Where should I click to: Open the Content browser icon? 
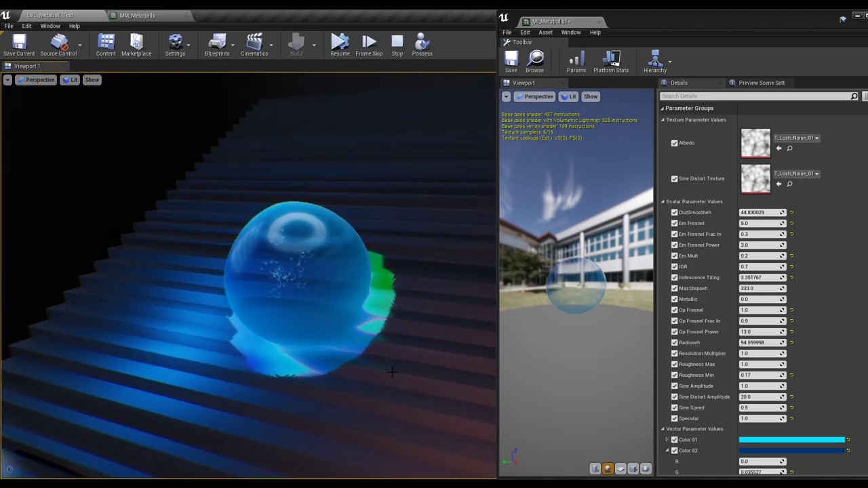pyautogui.click(x=106, y=45)
